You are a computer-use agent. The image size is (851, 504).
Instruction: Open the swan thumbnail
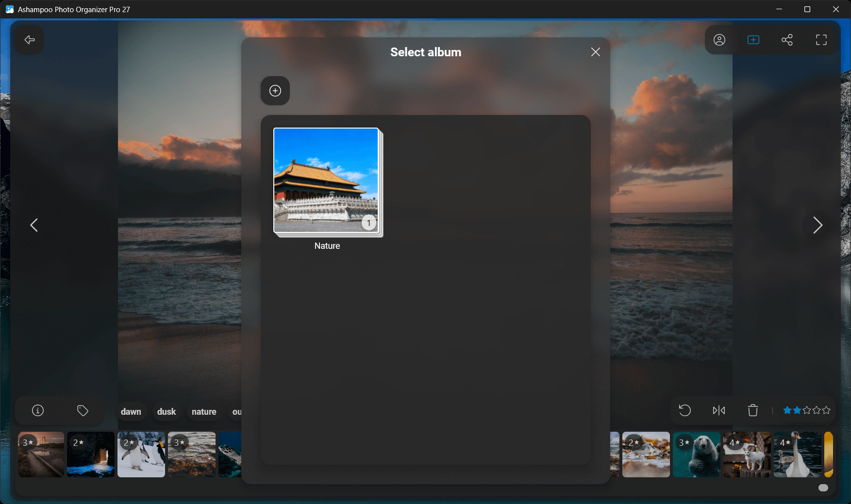798,455
